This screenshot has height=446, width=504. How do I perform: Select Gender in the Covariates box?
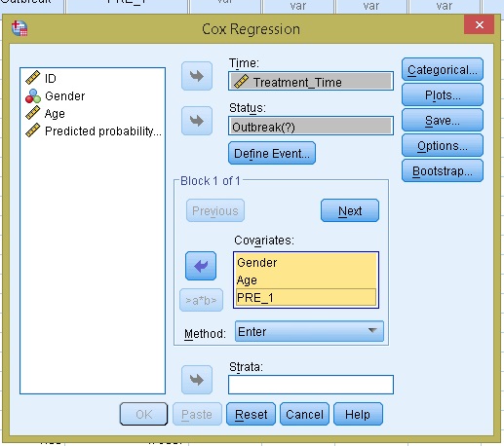coord(306,262)
